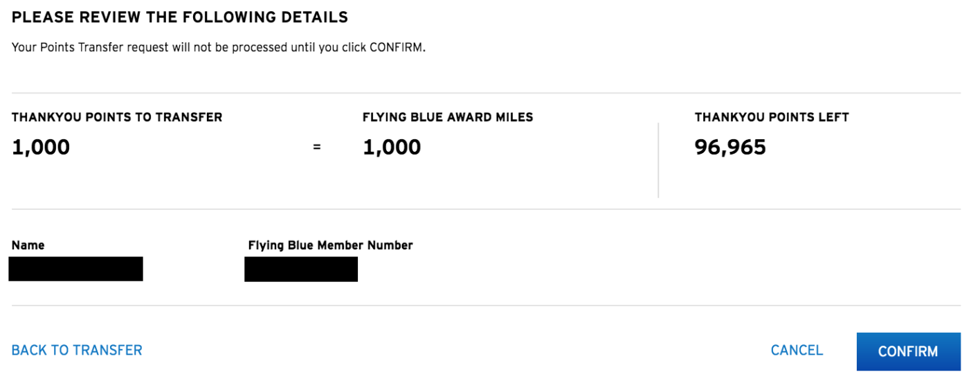
Task: Click the PLEASE REVIEW THE FOLLOWING DETAILS heading
Action: click(180, 17)
